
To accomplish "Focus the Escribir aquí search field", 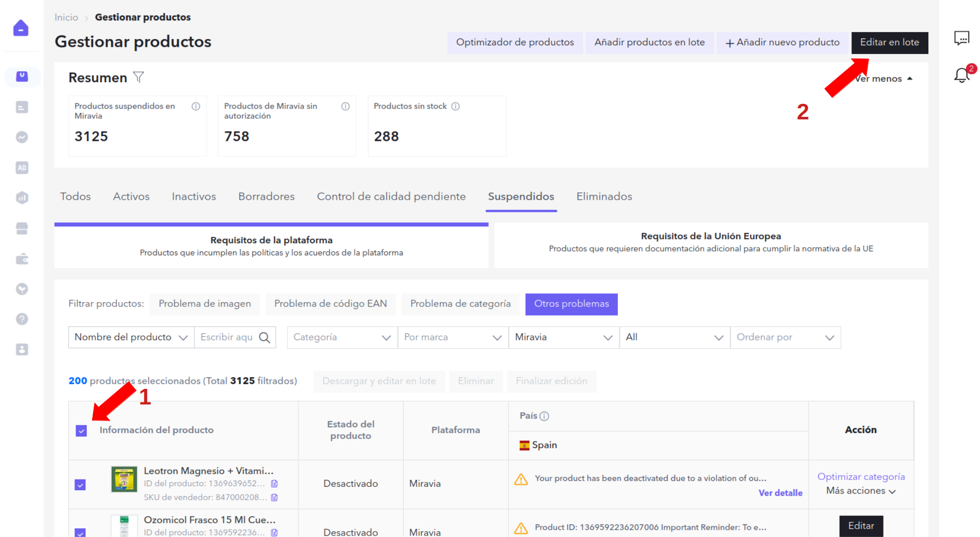I will [x=226, y=337].
